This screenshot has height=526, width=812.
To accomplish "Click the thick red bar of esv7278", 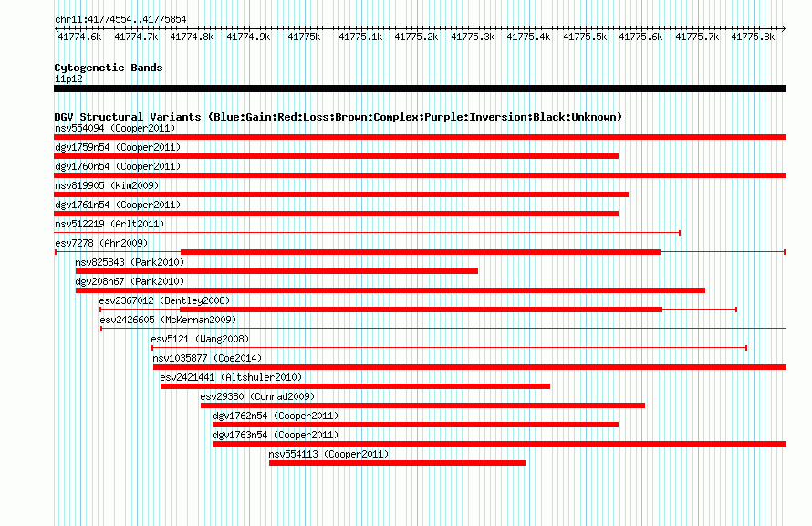I will (421, 252).
